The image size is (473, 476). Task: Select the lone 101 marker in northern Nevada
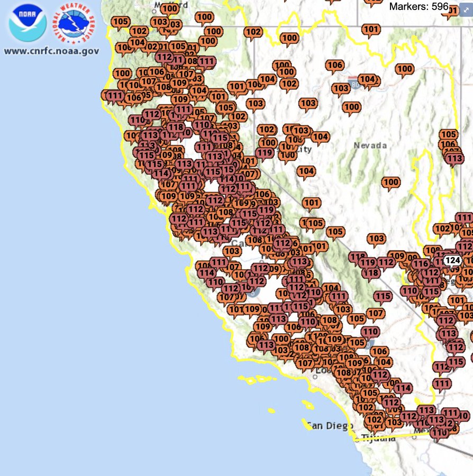tap(371, 30)
